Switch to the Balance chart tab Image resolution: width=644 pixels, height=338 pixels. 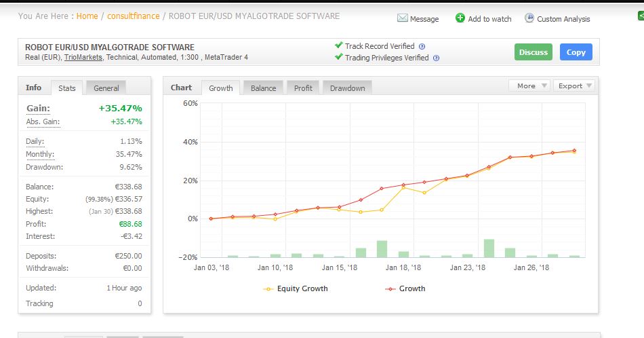coord(263,88)
